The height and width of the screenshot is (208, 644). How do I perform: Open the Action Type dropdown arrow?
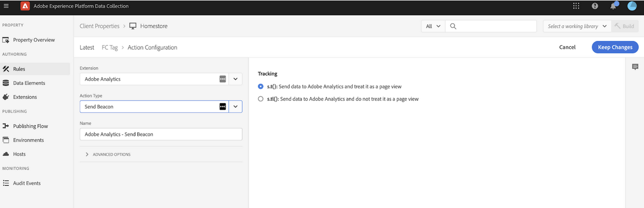(235, 106)
